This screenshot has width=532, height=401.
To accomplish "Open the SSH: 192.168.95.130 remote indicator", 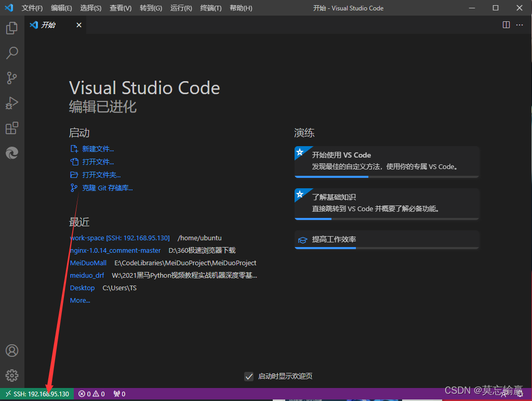I will tap(37, 394).
